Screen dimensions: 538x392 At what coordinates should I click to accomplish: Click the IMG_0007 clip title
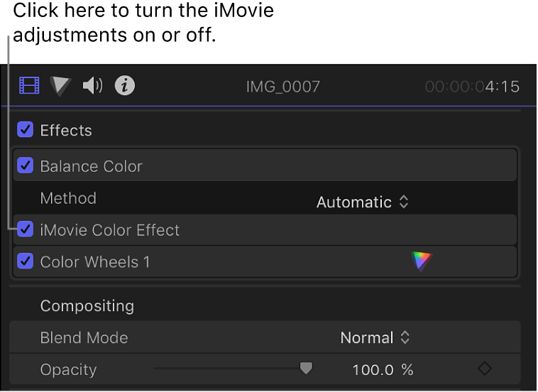click(282, 87)
